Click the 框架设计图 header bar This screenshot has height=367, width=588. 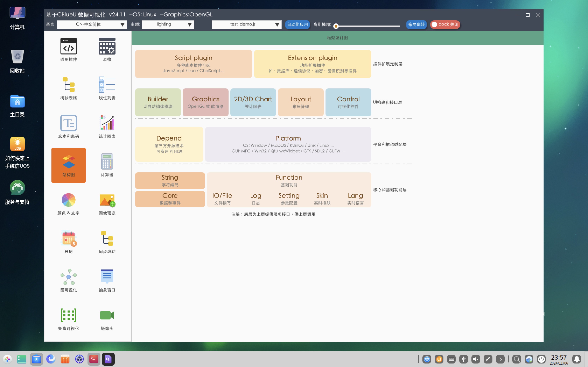point(337,38)
